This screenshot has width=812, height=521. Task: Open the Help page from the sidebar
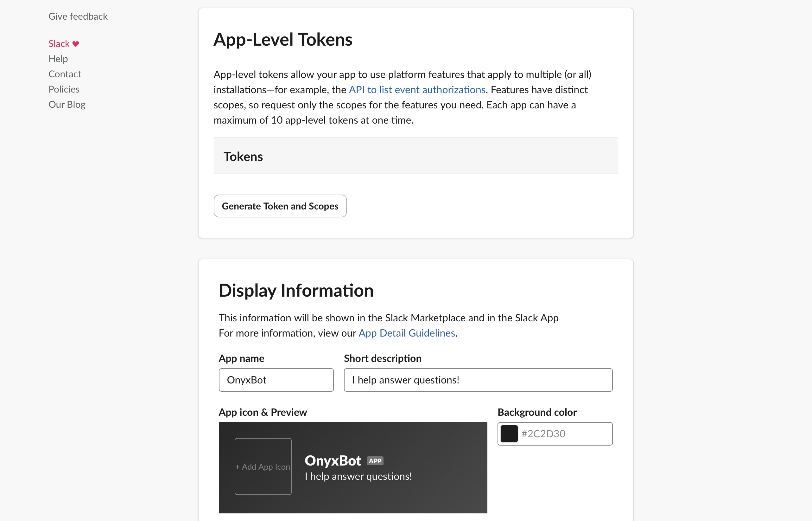58,59
